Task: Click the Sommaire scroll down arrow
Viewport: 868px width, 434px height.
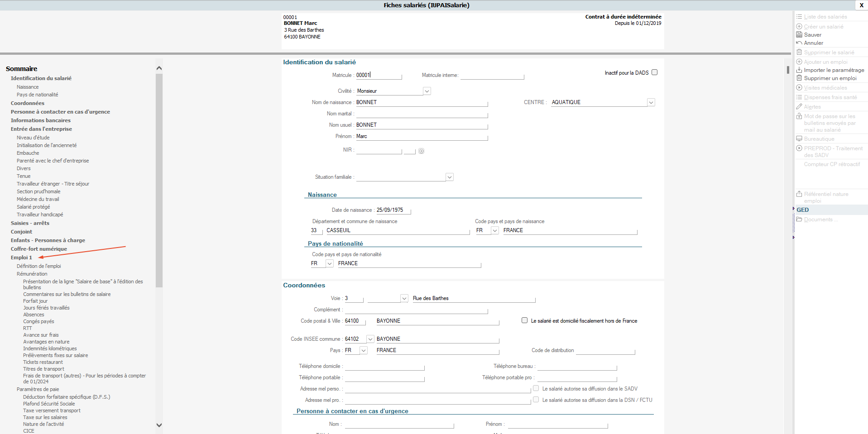Action: (x=159, y=425)
